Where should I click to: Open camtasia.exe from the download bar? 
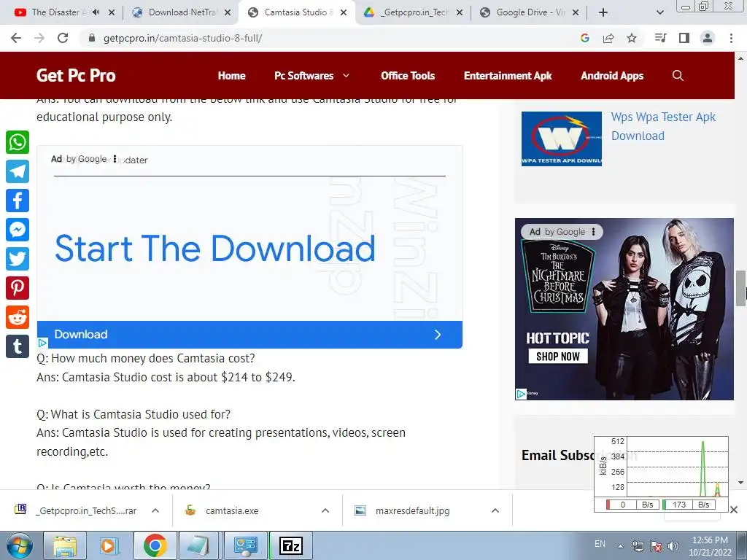[232, 510]
